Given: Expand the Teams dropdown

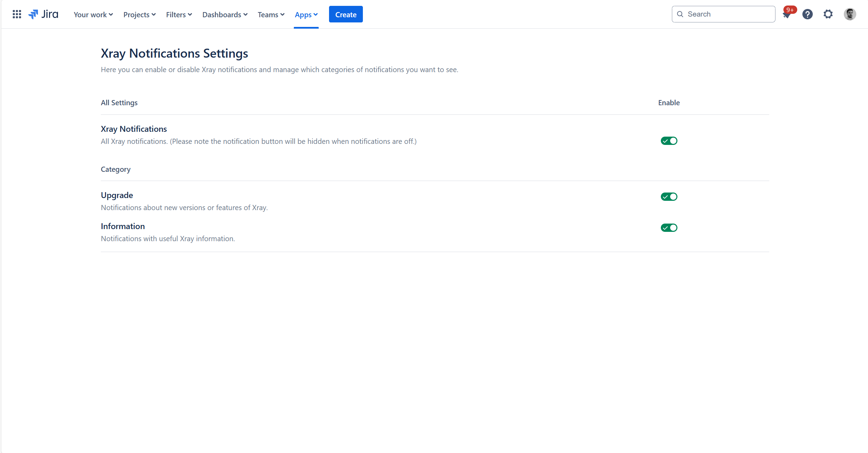Looking at the screenshot, I should pyautogui.click(x=271, y=14).
